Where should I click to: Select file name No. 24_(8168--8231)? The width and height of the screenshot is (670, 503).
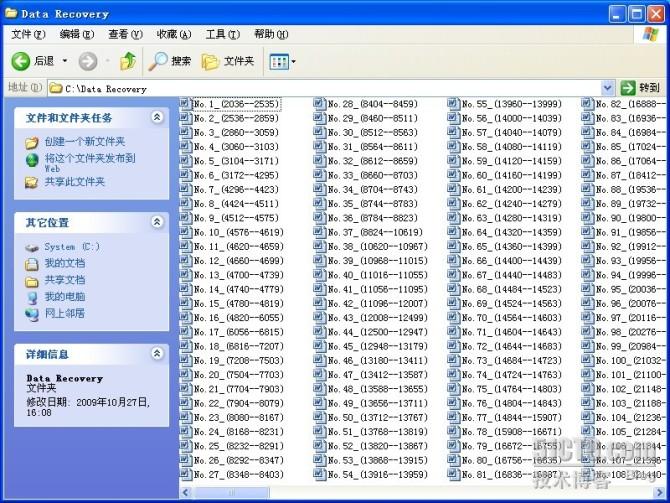coord(238,432)
